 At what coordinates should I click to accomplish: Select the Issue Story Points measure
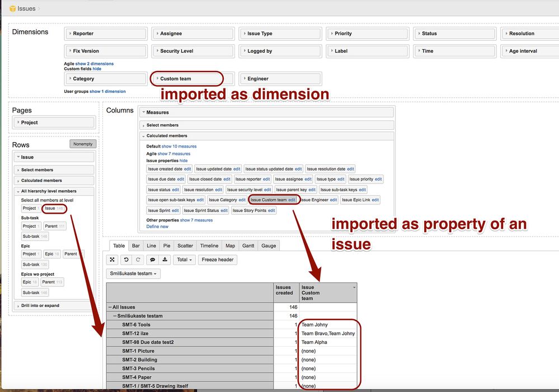tap(249, 211)
